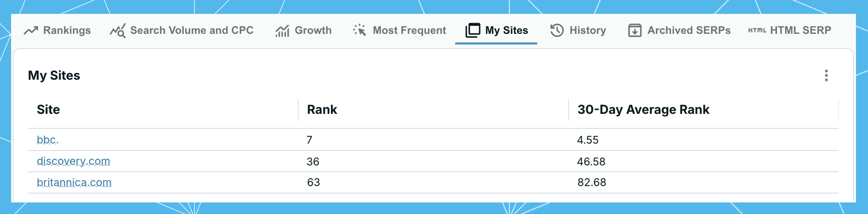Image resolution: width=868 pixels, height=214 pixels.
Task: Click the Archived SERPs download-box icon
Action: (x=635, y=31)
